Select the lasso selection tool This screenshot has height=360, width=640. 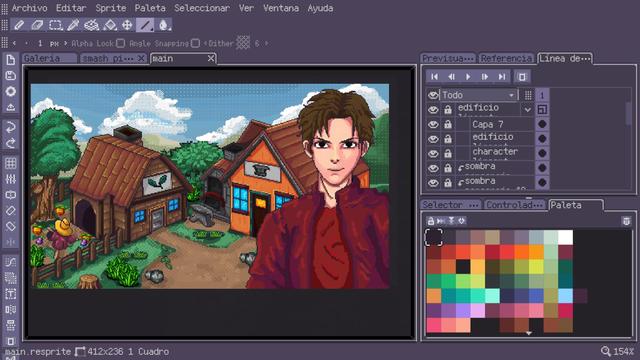[91, 25]
